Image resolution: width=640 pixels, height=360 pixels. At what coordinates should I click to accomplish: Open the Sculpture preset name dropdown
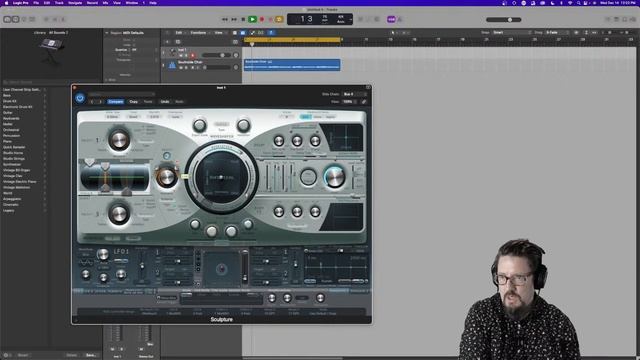[122, 94]
